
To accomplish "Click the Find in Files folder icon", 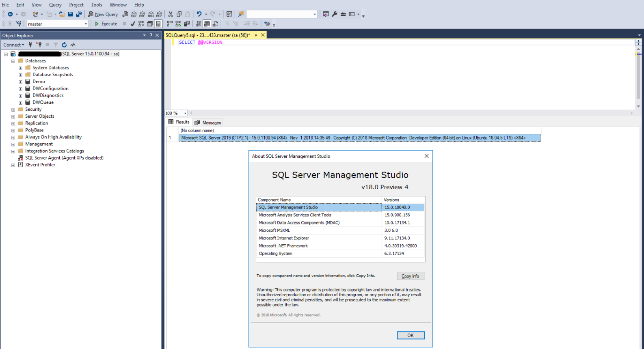I will click(241, 14).
